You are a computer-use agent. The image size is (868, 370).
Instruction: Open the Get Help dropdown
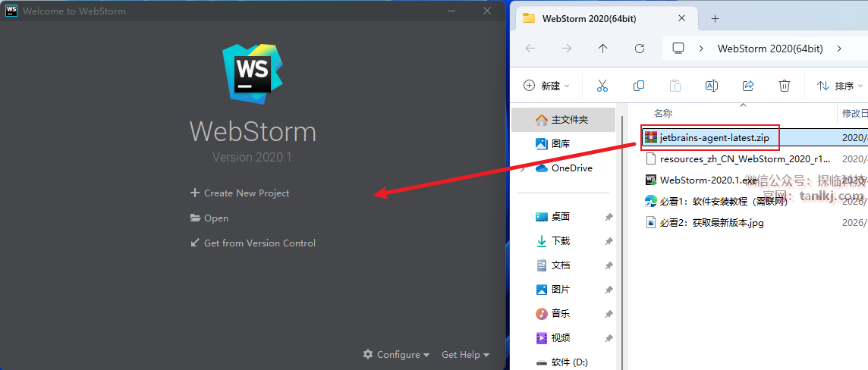click(x=465, y=355)
